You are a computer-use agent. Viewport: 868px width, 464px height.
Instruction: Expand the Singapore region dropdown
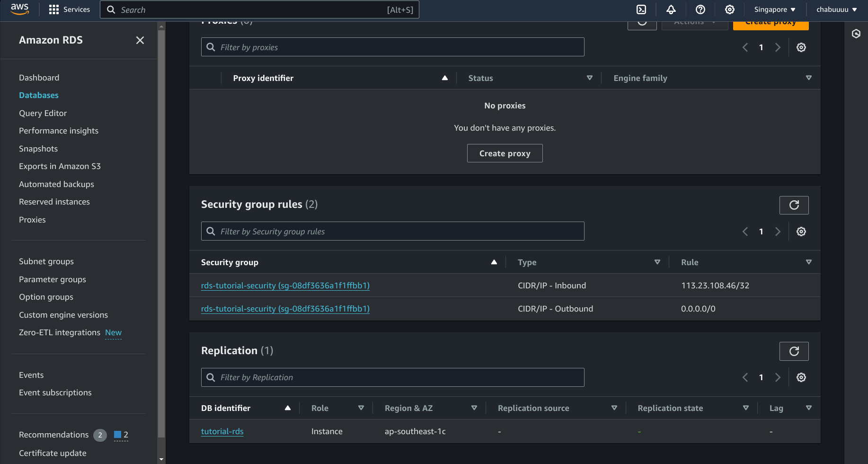click(774, 9)
